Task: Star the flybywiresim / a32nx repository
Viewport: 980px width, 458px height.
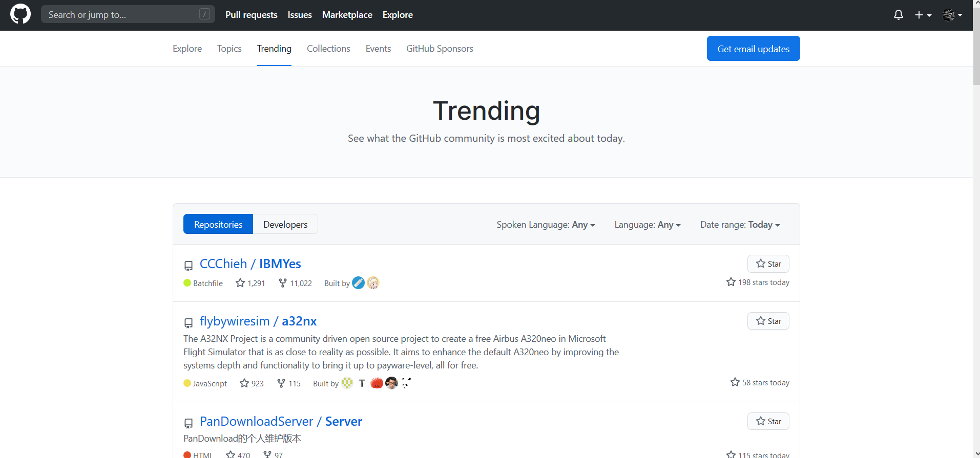Action: [768, 321]
